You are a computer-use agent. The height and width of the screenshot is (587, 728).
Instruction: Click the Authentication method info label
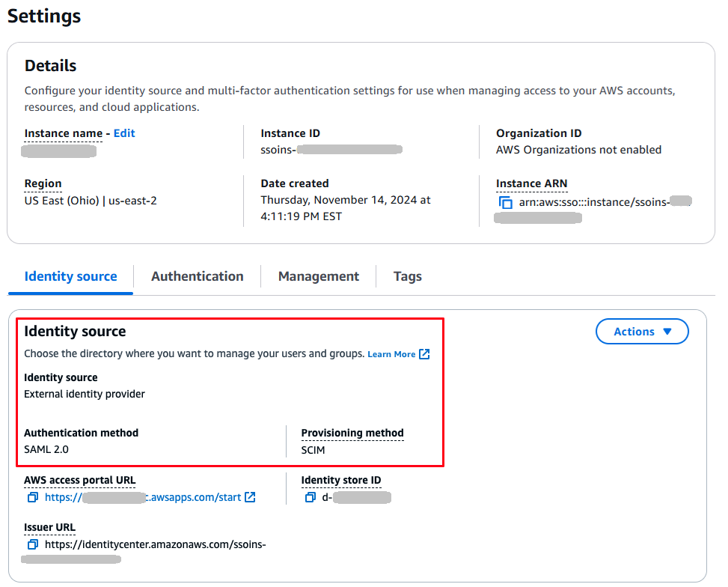(x=81, y=433)
